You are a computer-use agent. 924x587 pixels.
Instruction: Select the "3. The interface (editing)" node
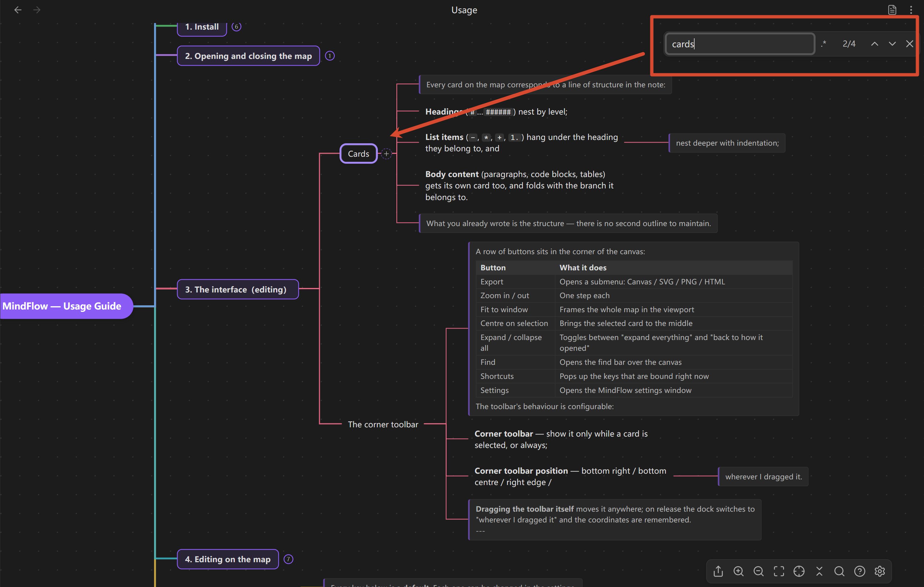pyautogui.click(x=238, y=289)
